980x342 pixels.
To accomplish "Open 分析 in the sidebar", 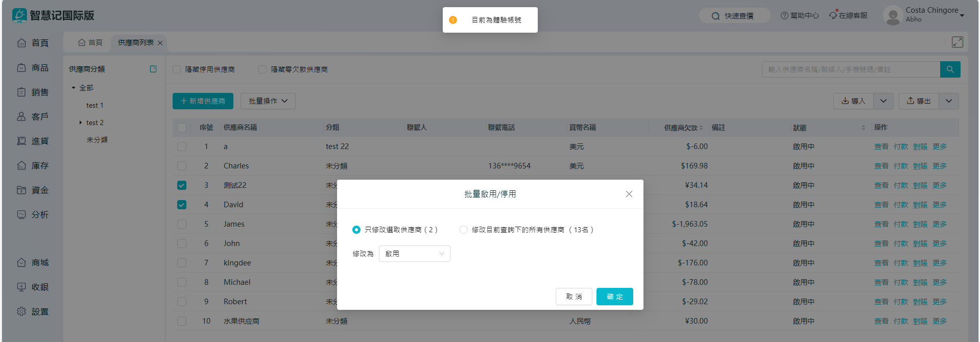I will pos(33,214).
